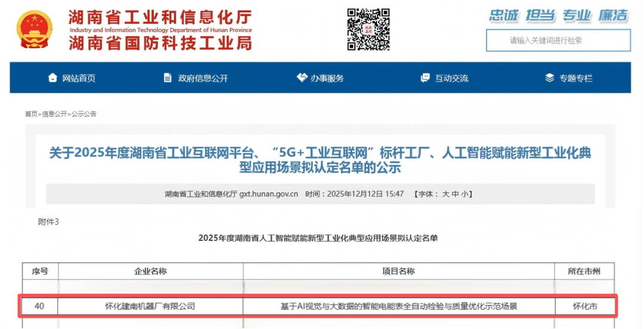Click the national emblem logo

(x=35, y=30)
